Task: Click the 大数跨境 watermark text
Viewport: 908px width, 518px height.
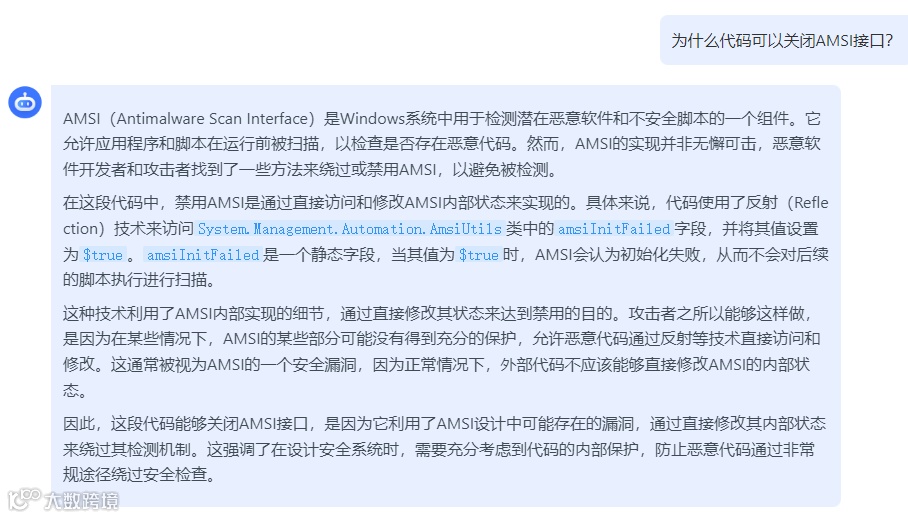Action: click(x=81, y=501)
